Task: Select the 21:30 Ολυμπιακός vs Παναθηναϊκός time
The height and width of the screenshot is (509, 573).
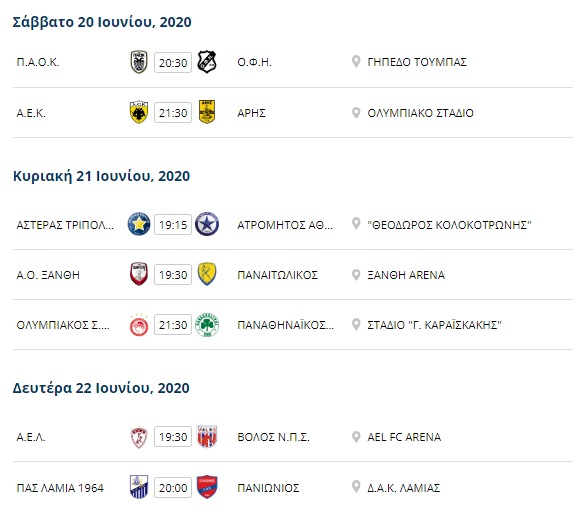Action: pyautogui.click(x=173, y=325)
